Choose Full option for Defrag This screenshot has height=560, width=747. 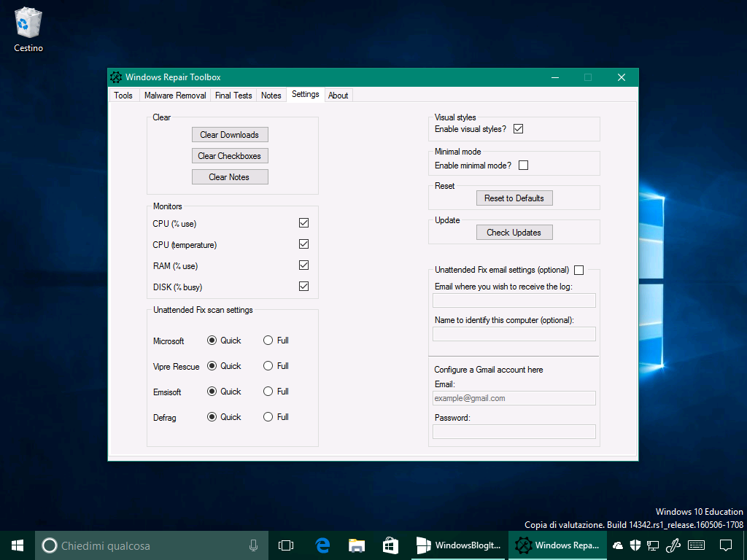276,416
